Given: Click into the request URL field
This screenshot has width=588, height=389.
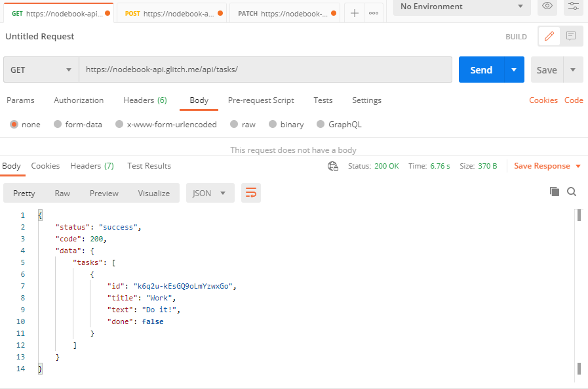Looking at the screenshot, I should click(265, 70).
